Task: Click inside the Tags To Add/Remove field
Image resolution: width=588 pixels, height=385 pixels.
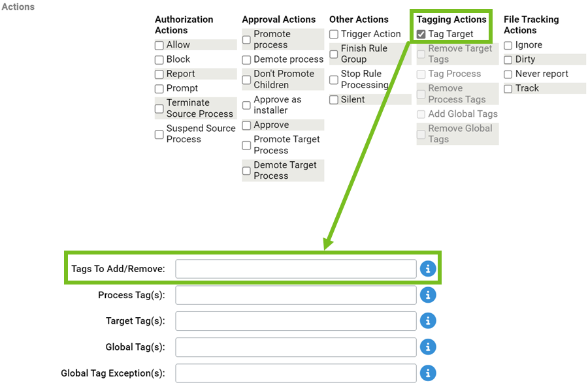Action: (295, 268)
